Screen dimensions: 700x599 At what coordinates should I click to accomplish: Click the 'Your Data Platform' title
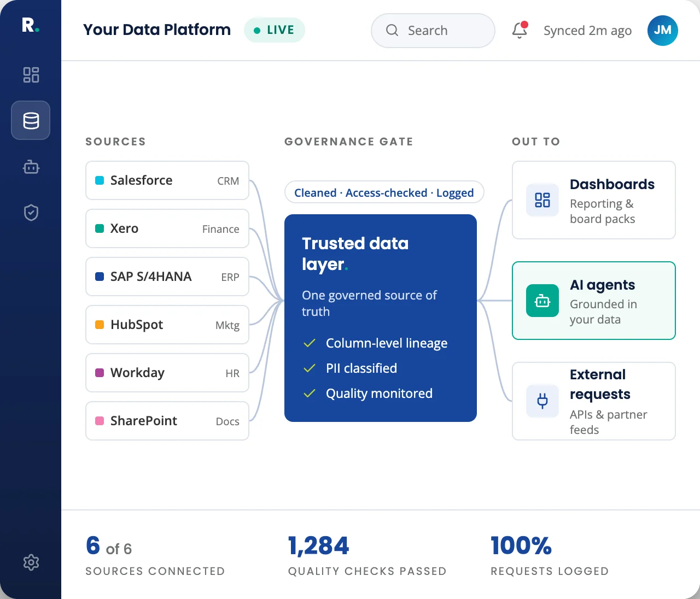coord(157,30)
